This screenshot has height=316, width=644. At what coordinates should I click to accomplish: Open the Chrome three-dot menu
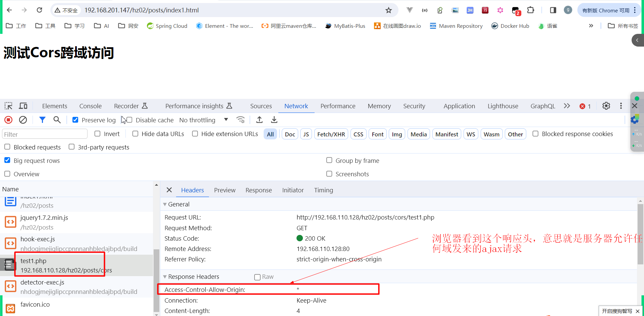point(635,10)
